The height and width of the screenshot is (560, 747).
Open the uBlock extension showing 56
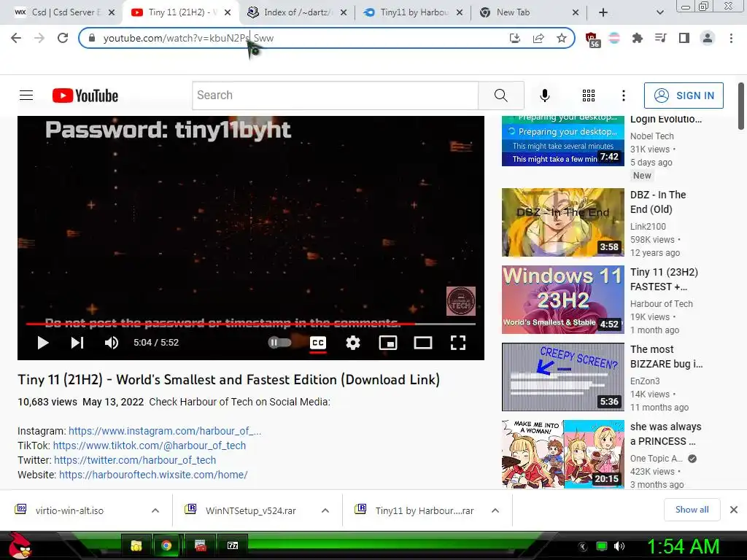coord(592,39)
